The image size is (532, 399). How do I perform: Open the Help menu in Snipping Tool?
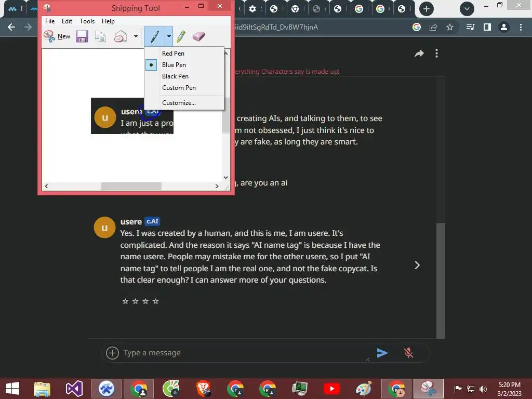108,21
